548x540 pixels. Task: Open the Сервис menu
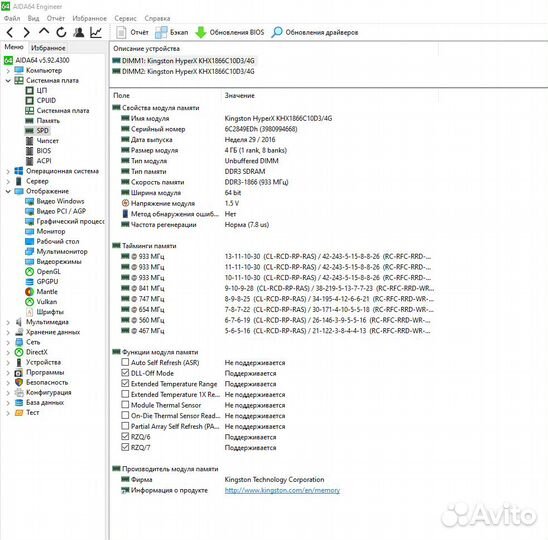[125, 18]
